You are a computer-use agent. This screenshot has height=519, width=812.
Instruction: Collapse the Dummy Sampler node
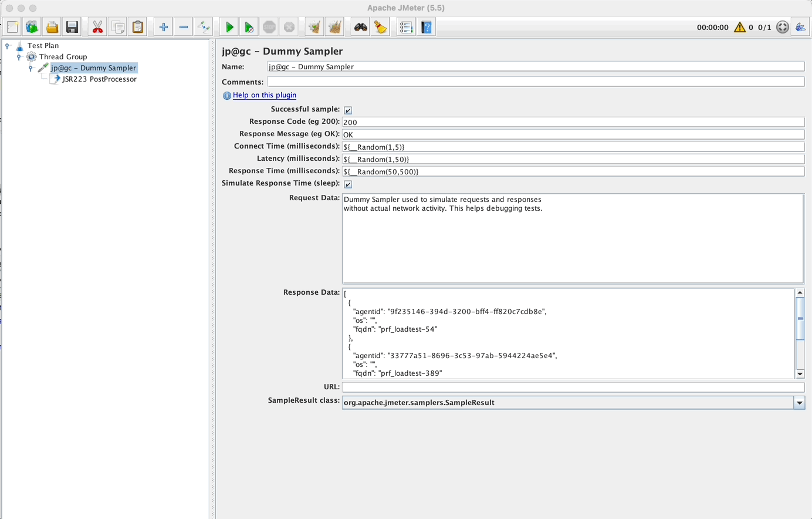(x=31, y=68)
